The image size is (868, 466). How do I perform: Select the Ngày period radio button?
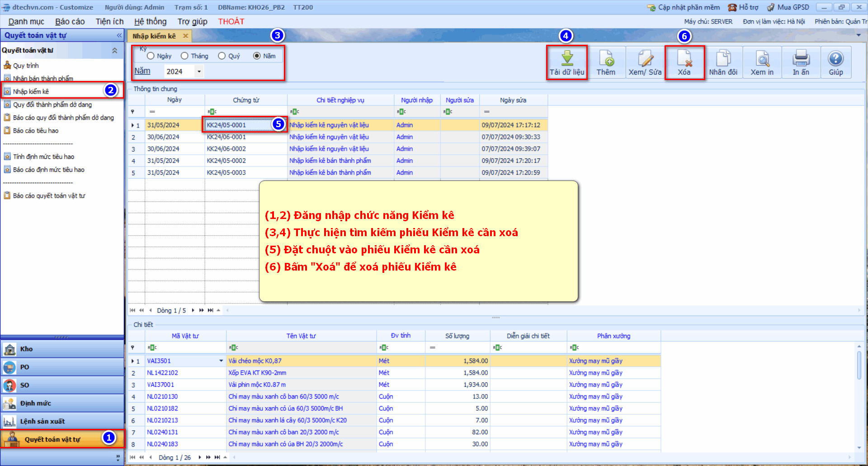click(151, 56)
